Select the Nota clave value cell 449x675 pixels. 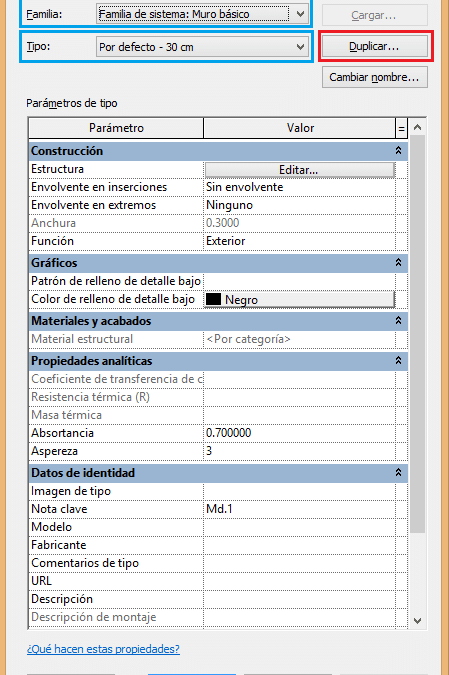(x=299, y=509)
